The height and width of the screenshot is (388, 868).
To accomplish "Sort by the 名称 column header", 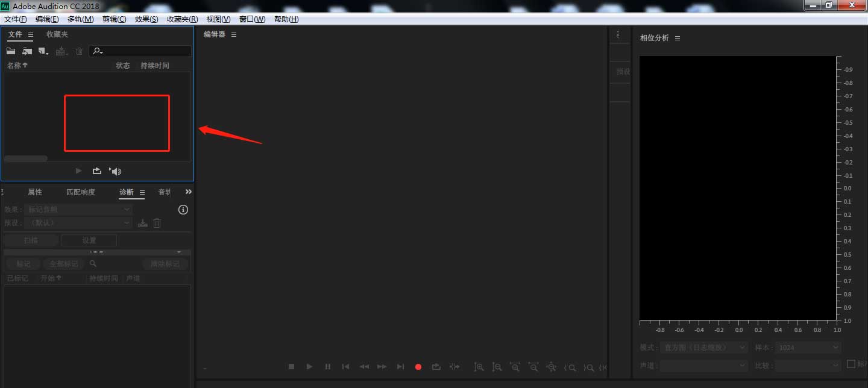I will click(x=17, y=65).
